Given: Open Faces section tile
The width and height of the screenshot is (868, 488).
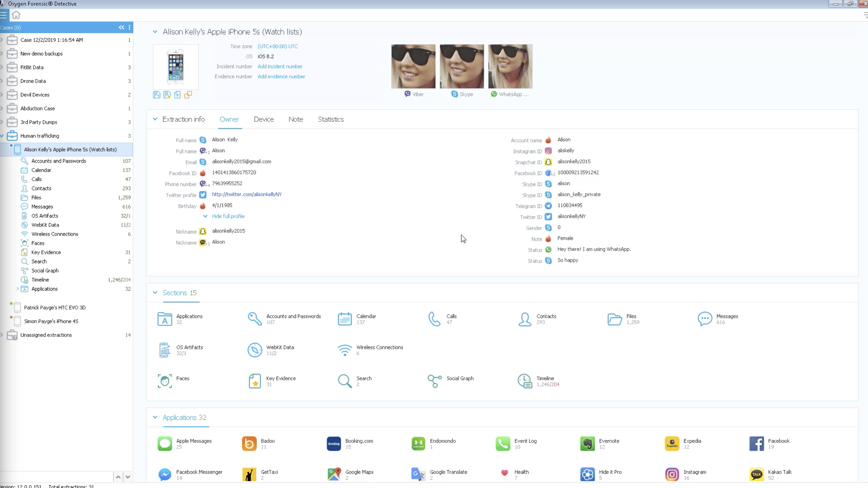Looking at the screenshot, I should 173,381.
